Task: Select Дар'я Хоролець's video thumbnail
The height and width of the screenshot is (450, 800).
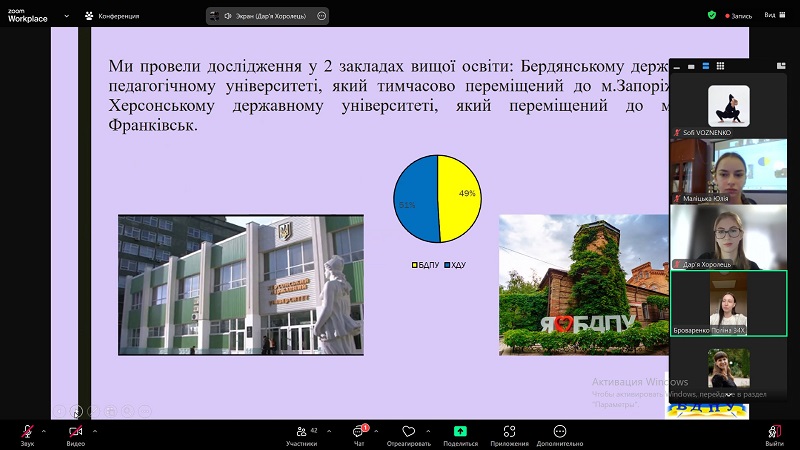Action: (729, 237)
